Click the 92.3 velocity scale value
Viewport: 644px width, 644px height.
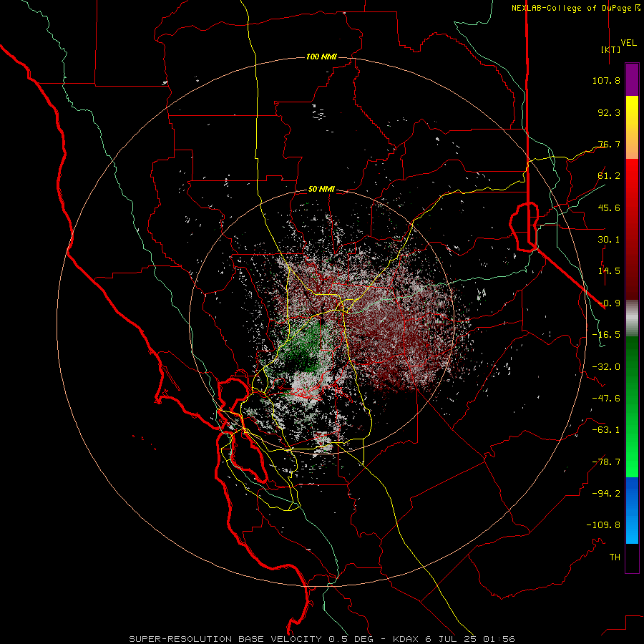[609, 112]
